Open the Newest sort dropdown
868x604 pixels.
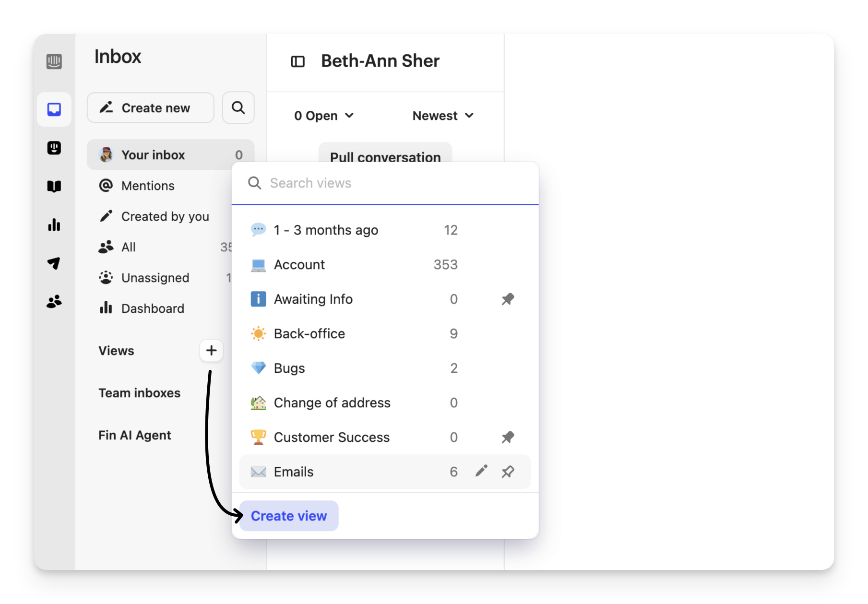[x=443, y=116]
